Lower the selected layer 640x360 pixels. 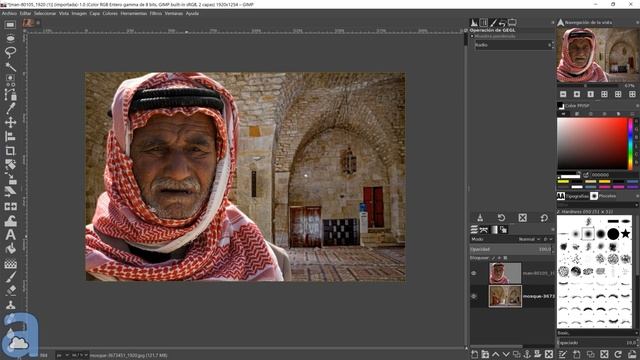click(506, 354)
